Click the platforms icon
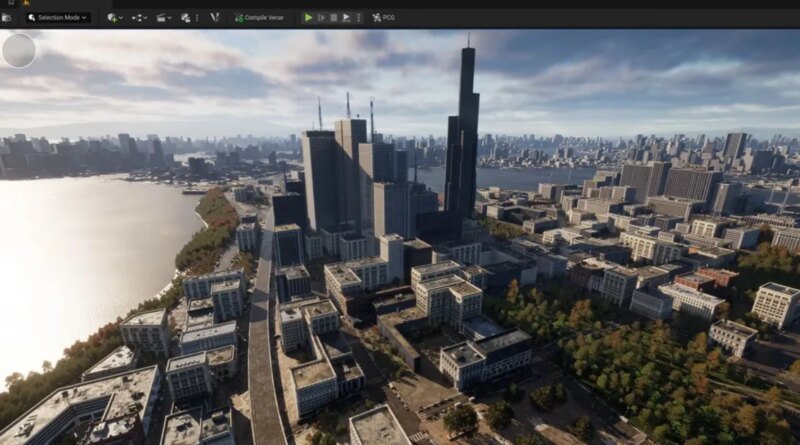 click(x=186, y=18)
